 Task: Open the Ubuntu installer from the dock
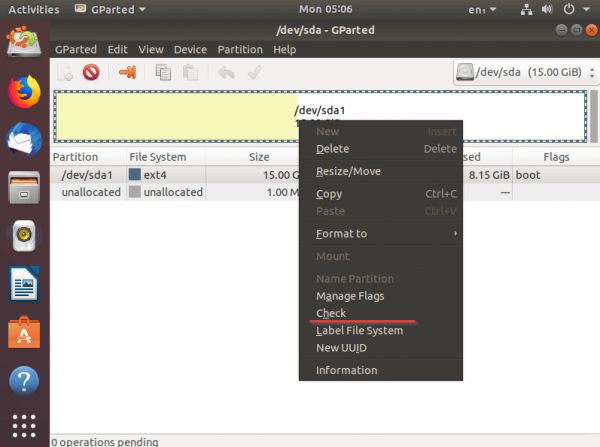tap(24, 42)
